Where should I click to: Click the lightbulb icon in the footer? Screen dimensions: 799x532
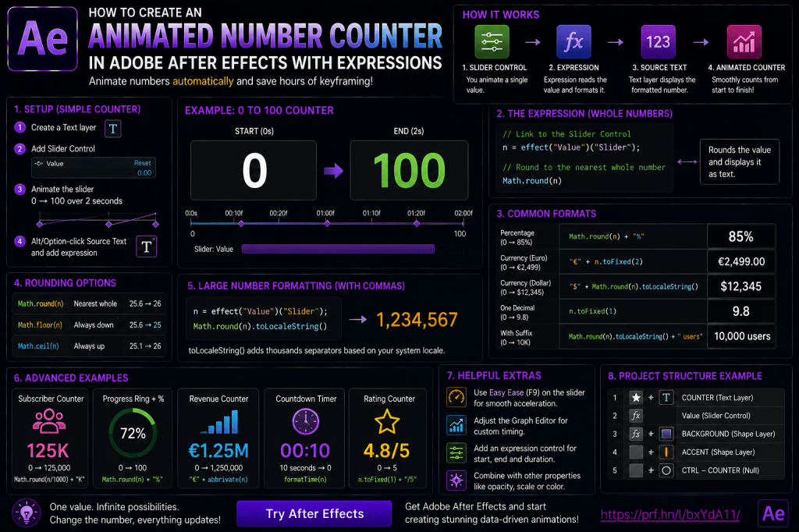(x=26, y=512)
